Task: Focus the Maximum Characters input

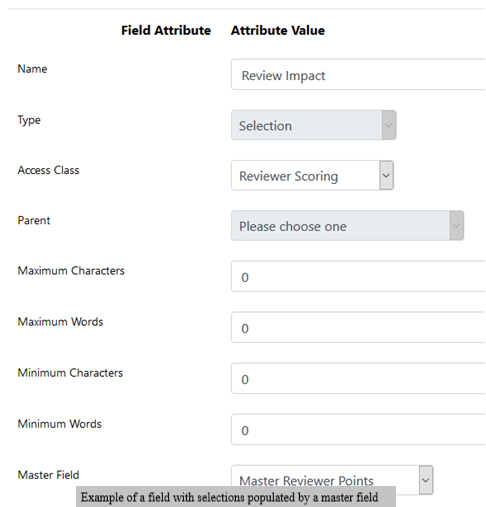Action: point(358,277)
